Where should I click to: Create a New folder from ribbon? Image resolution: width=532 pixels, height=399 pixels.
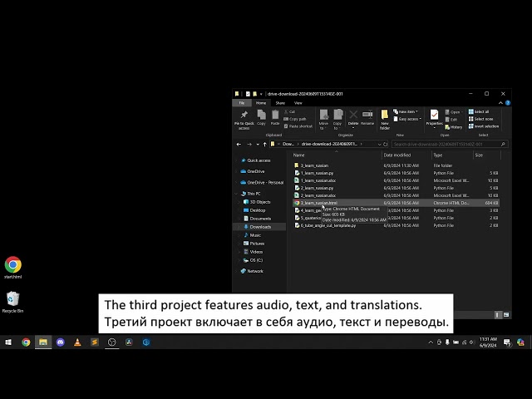385,120
